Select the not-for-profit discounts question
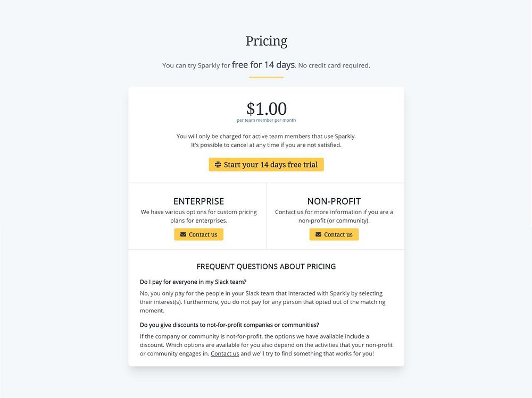Image resolution: width=532 pixels, height=398 pixels. [x=229, y=325]
